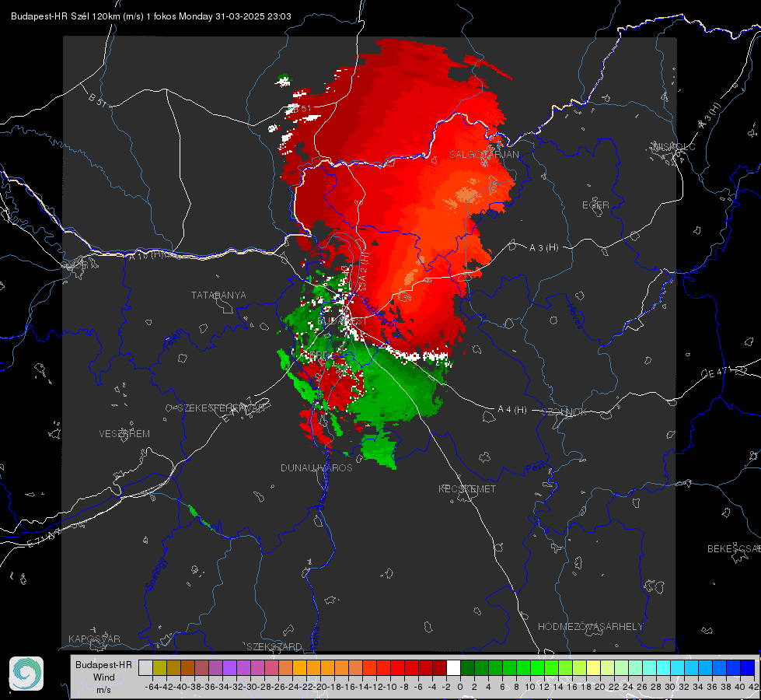761x700 pixels.
Task: Click the BEKESCSABA label at right edge
Action: 734,548
